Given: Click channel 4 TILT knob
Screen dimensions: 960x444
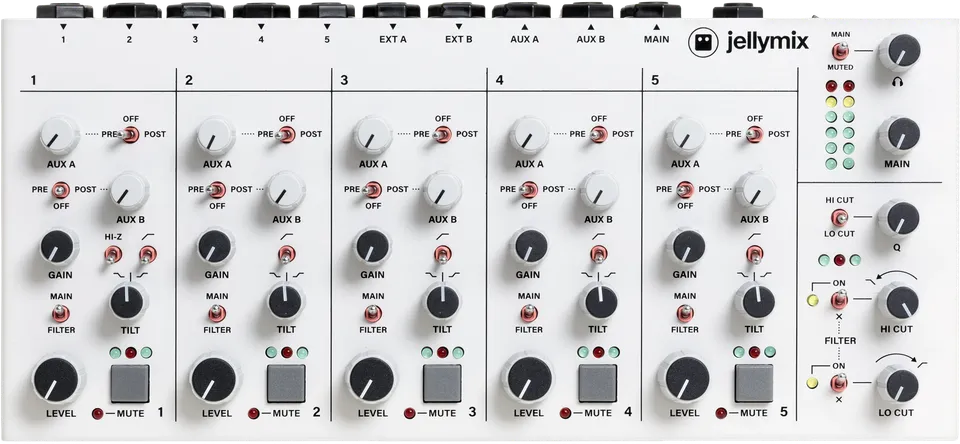Looking at the screenshot, I should pos(598,301).
